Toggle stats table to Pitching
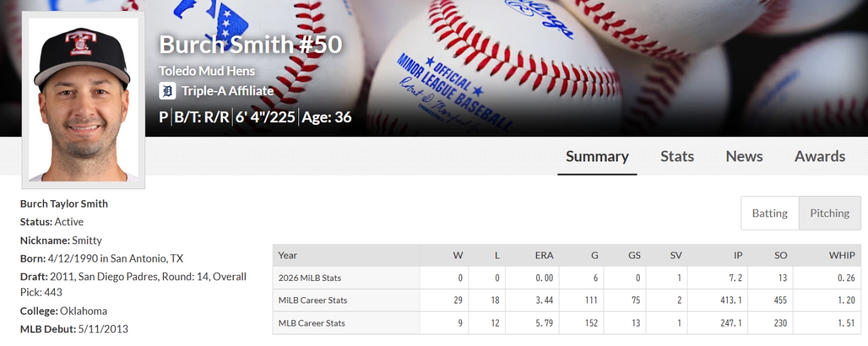 829,213
